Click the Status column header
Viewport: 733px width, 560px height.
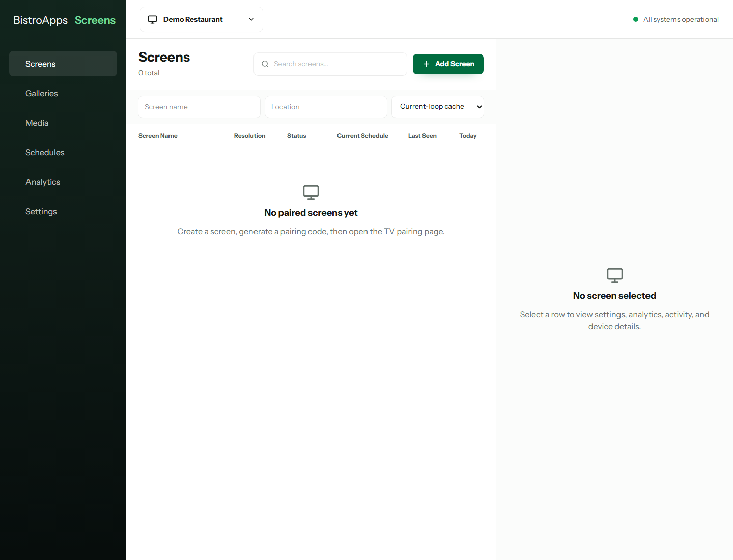click(x=297, y=136)
